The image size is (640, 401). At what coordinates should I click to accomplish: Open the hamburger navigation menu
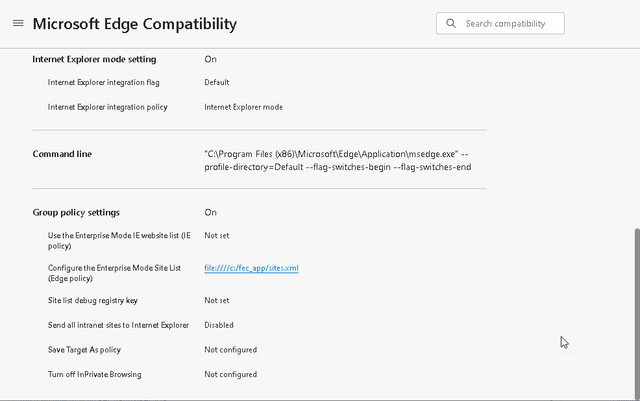click(18, 23)
